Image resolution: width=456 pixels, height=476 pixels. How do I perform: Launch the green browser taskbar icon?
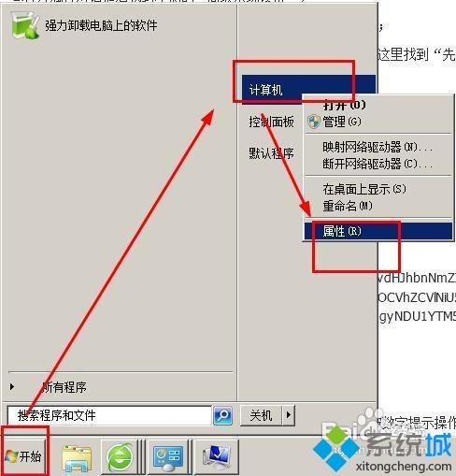pyautogui.click(x=120, y=457)
